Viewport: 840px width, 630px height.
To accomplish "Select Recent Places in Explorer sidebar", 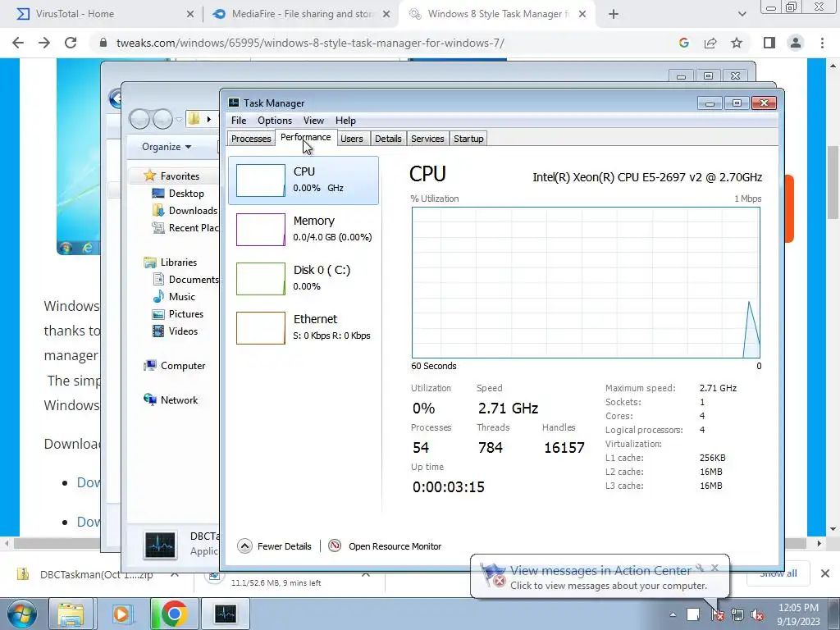I will 185,228.
